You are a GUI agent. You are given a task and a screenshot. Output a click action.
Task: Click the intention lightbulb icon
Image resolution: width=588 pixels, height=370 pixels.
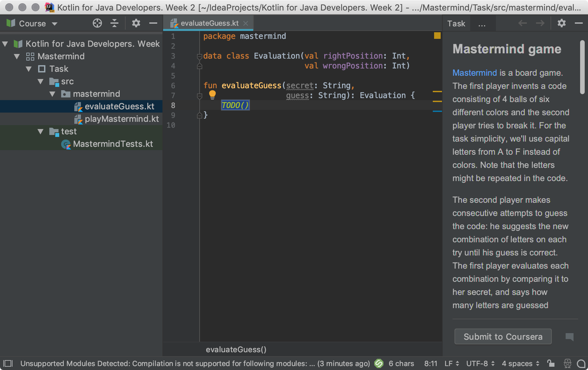click(212, 95)
